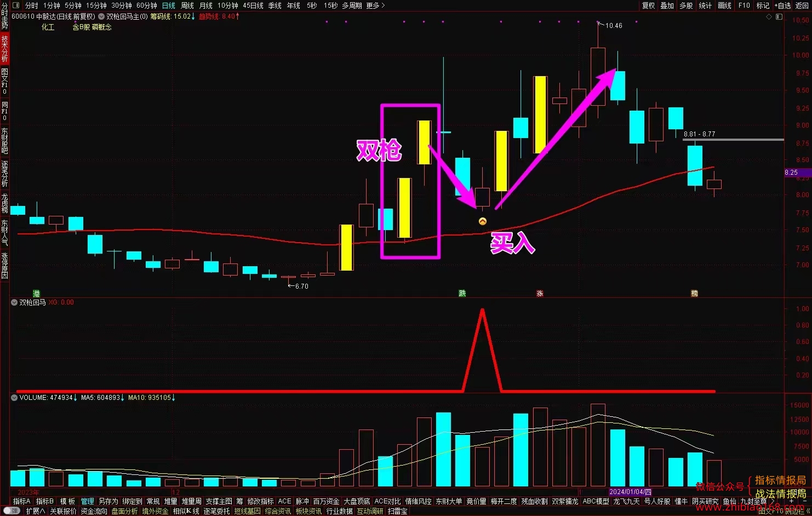Select 指标B template tab
The image size is (812, 516).
(45, 501)
